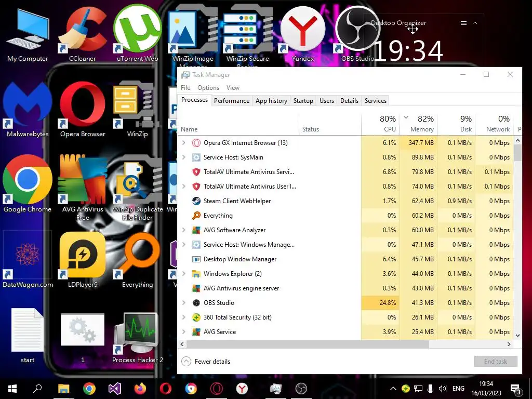Expand the AVG Service process row
This screenshot has width=532, height=399.
point(183,331)
